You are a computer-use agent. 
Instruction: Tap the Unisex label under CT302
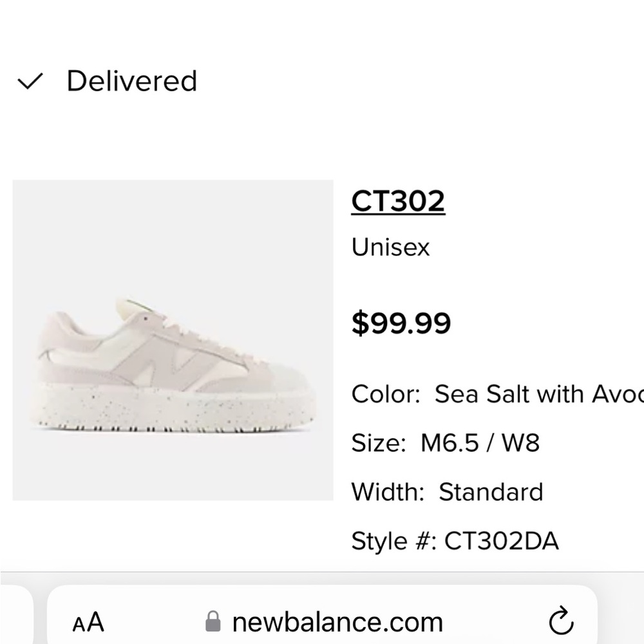[x=390, y=247]
